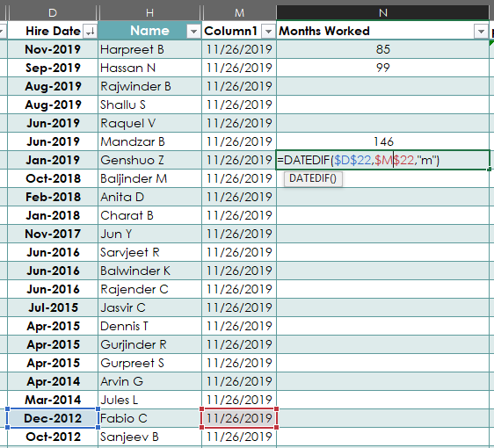
Task: Select column D header
Action: [53, 13]
